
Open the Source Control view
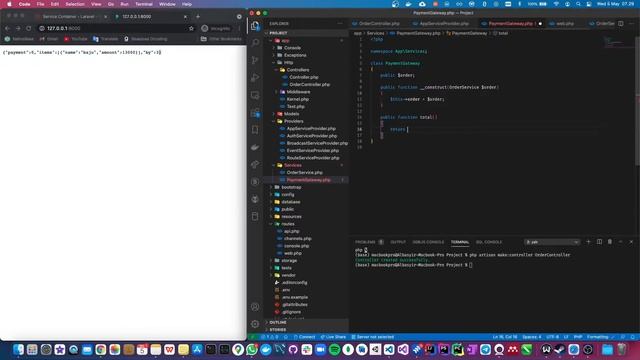coord(255,60)
